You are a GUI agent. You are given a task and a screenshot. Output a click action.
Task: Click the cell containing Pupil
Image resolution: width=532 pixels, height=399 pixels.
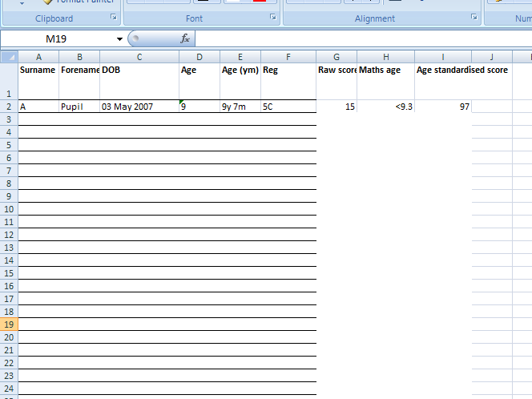click(79, 107)
